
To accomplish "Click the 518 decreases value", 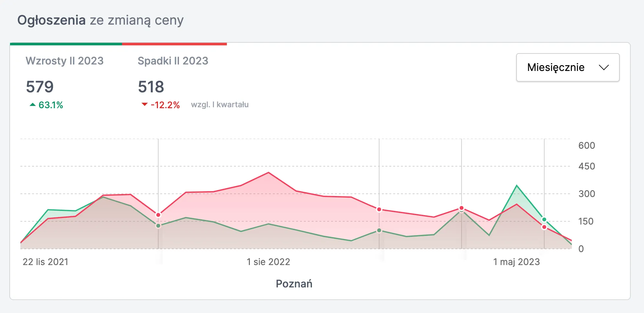I will point(151,87).
